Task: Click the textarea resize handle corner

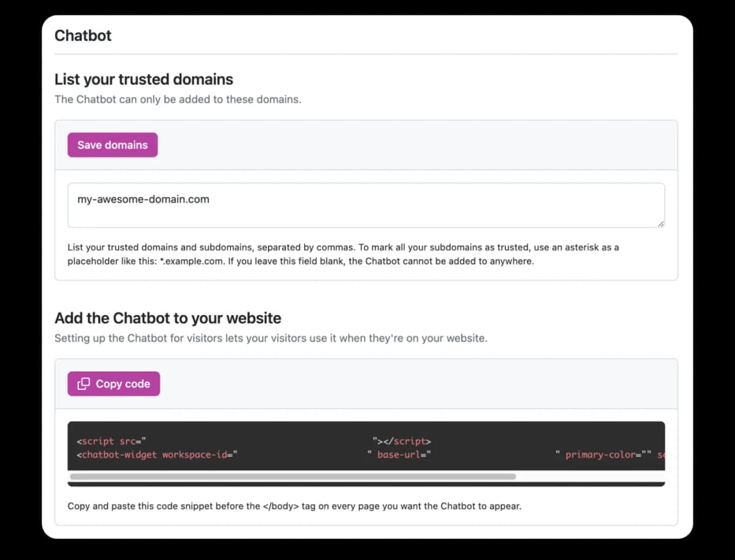Action: tap(660, 224)
